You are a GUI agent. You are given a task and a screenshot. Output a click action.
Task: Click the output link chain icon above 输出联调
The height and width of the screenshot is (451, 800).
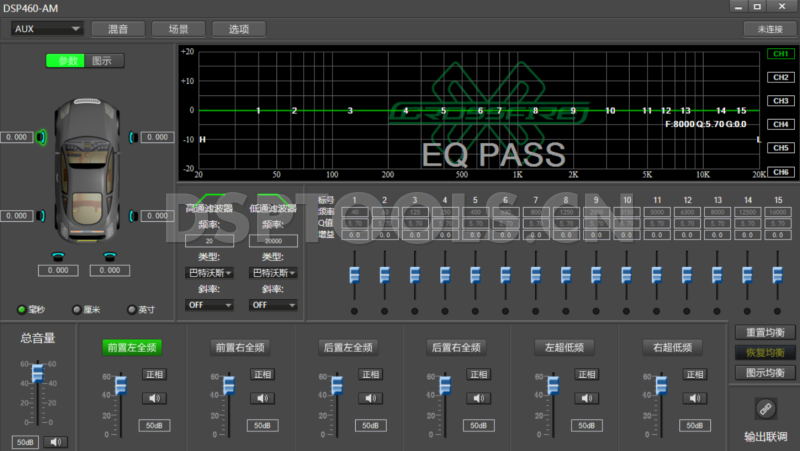766,409
